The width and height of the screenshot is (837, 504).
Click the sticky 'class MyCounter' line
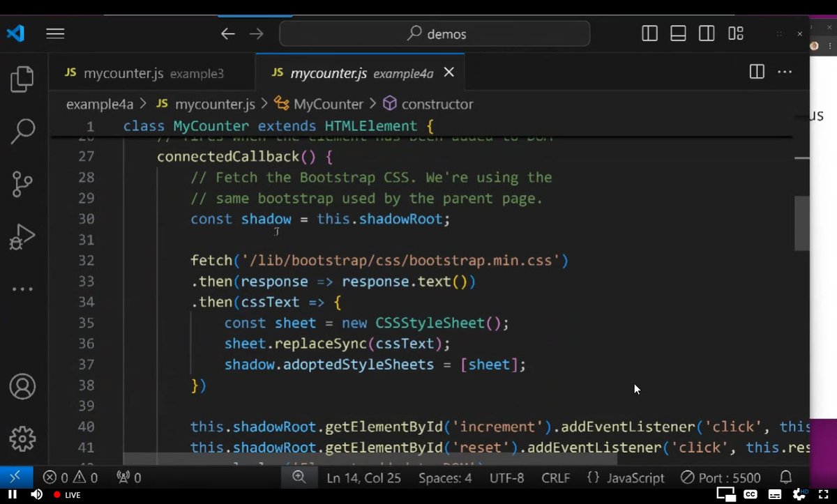tap(278, 126)
